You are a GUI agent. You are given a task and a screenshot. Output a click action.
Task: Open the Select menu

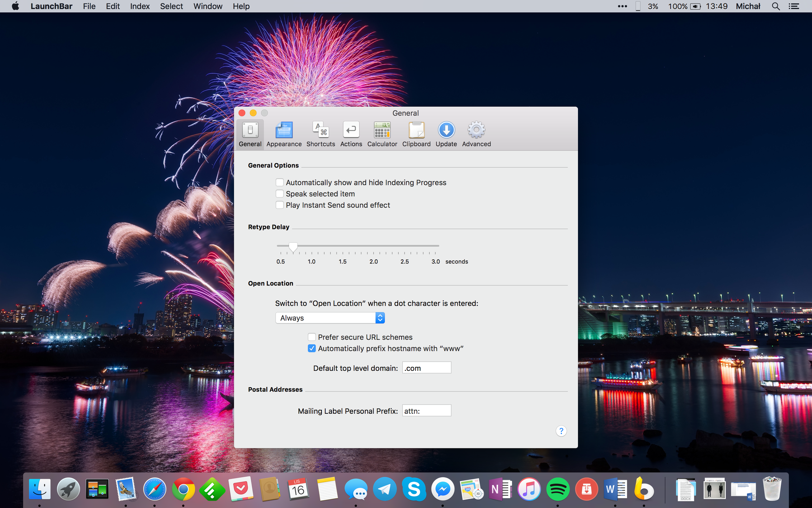pos(171,6)
